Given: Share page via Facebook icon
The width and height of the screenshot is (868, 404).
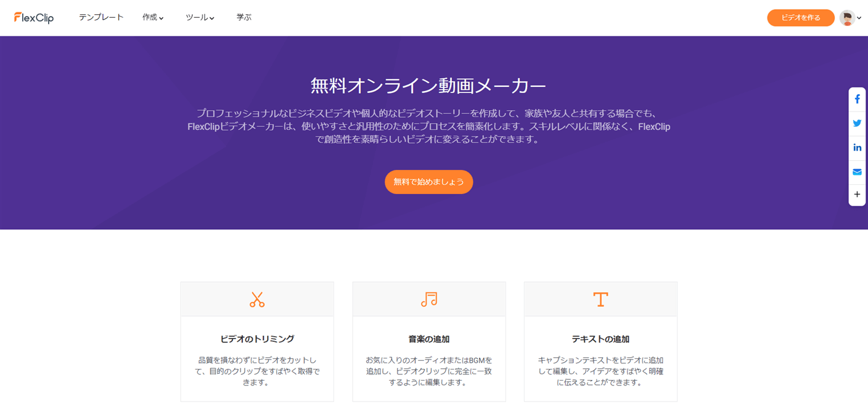Looking at the screenshot, I should 857,99.
